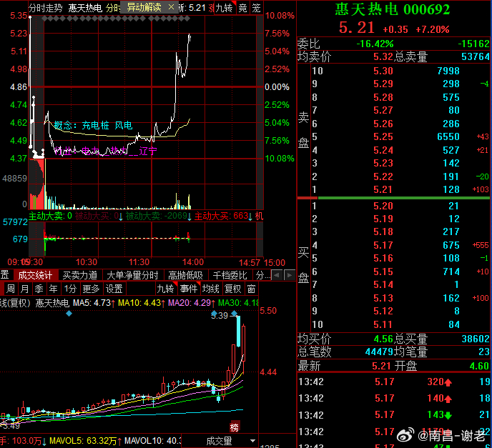Image resolution: width=492 pixels, height=448 pixels.
Task: Select the 1分 minute period
Action: click(70, 289)
